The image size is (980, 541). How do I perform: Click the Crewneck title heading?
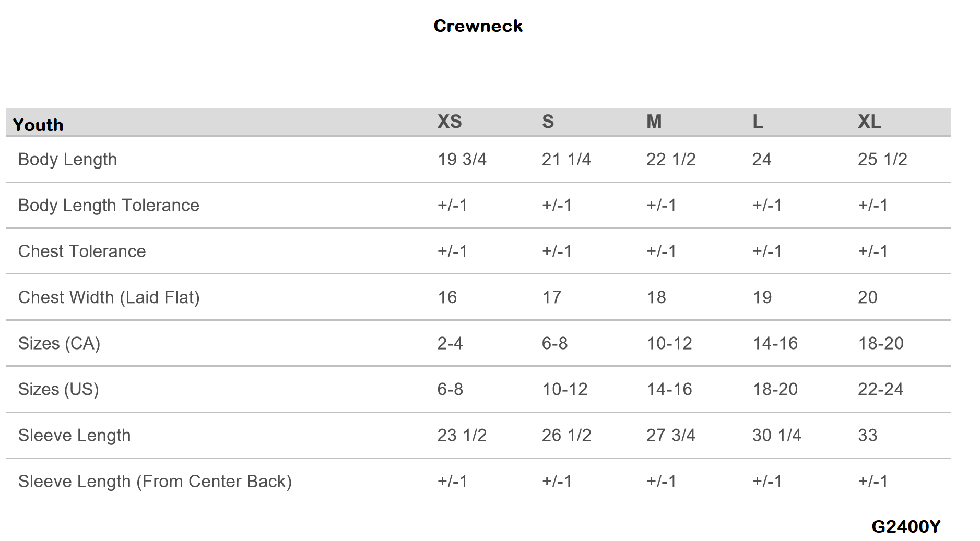pos(478,26)
